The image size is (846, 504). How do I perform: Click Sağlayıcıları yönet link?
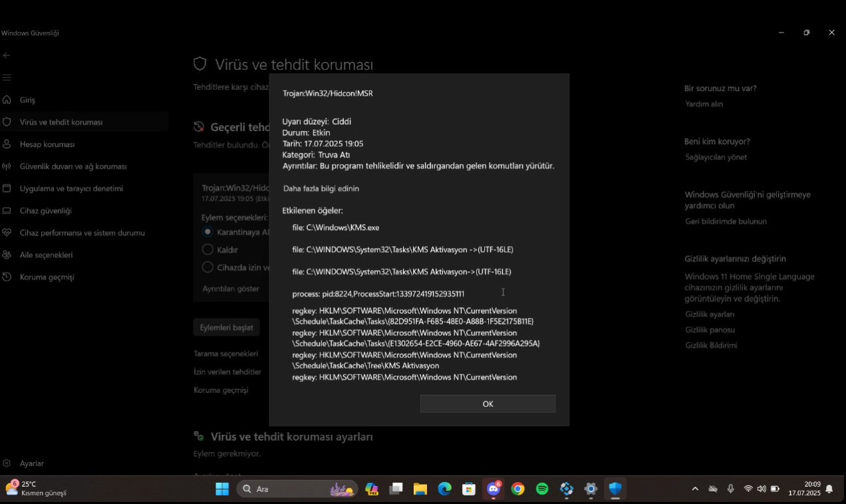coord(716,157)
